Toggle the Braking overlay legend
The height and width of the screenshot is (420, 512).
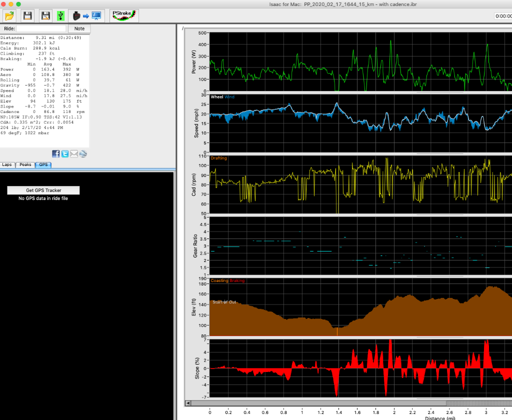(x=236, y=280)
